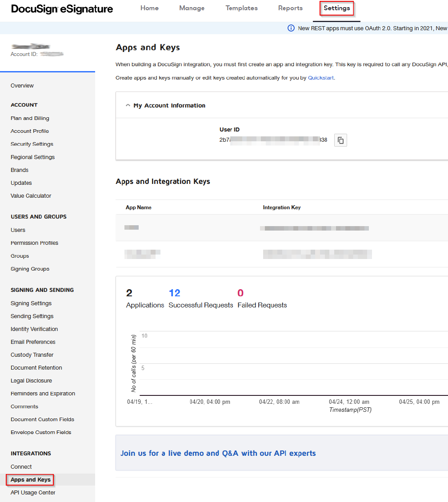This screenshot has width=448, height=502.
Task: Toggle to Signing Settings
Action: (x=31, y=303)
